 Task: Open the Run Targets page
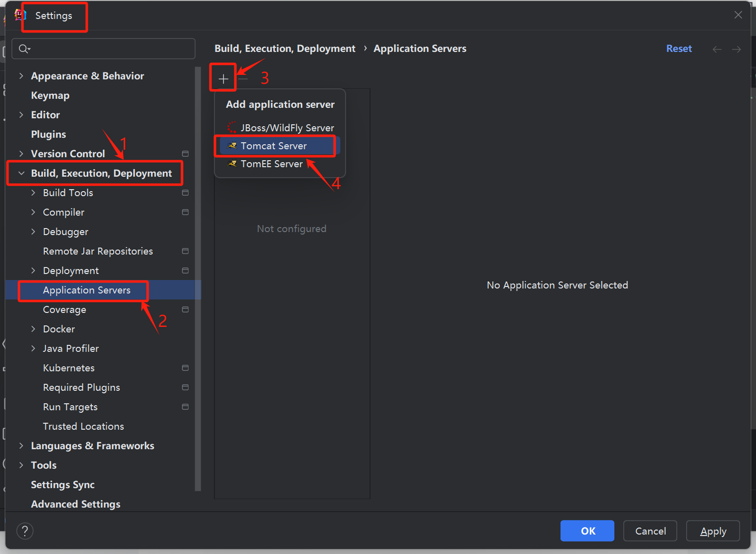tap(70, 407)
